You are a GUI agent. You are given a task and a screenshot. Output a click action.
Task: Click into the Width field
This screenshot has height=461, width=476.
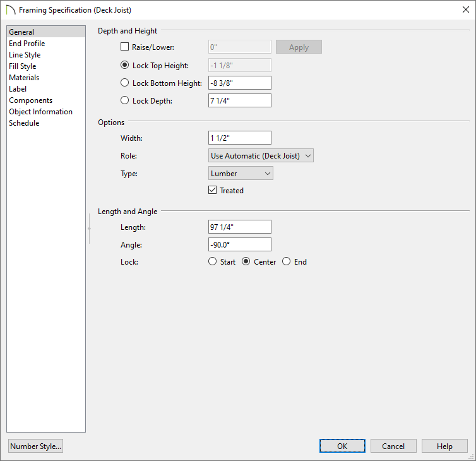pyautogui.click(x=239, y=138)
